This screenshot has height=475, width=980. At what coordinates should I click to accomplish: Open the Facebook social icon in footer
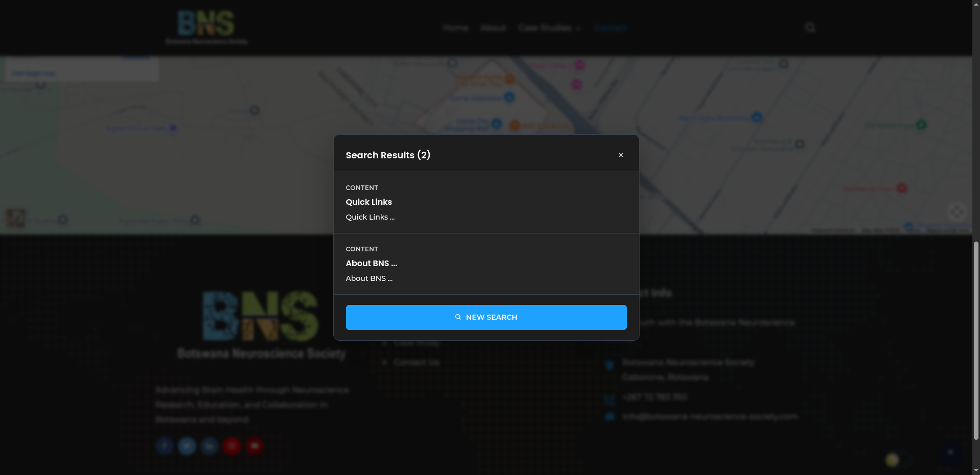(x=164, y=446)
